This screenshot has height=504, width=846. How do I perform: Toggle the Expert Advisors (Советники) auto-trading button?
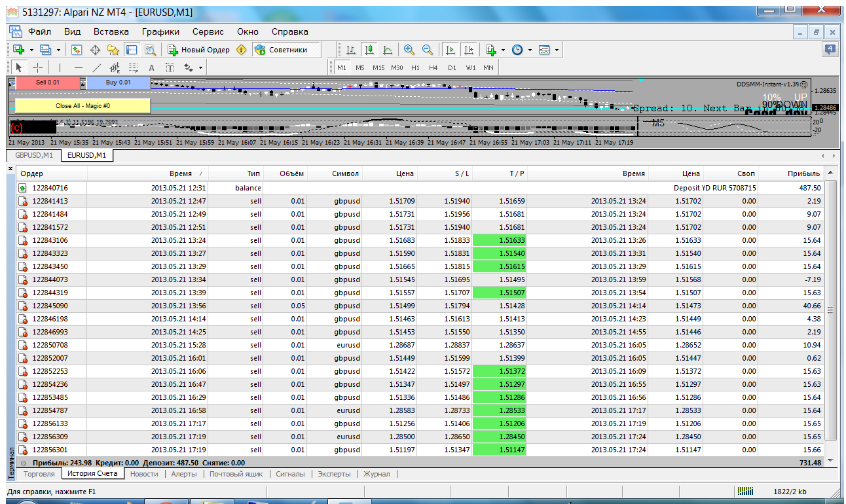click(281, 50)
